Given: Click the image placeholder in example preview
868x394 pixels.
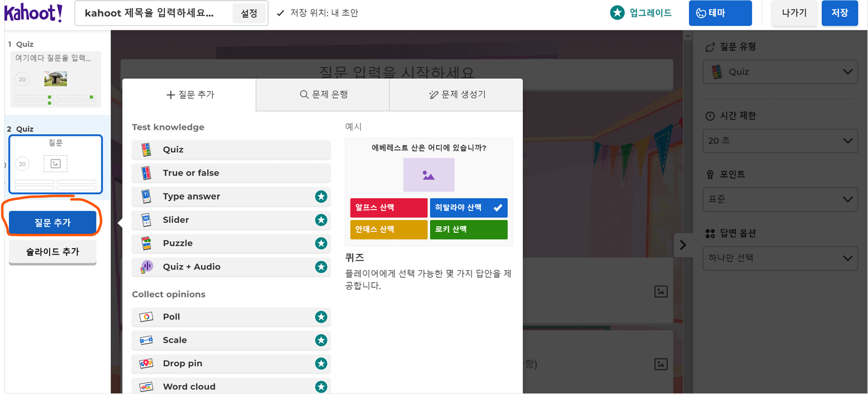Looking at the screenshot, I should click(x=429, y=175).
